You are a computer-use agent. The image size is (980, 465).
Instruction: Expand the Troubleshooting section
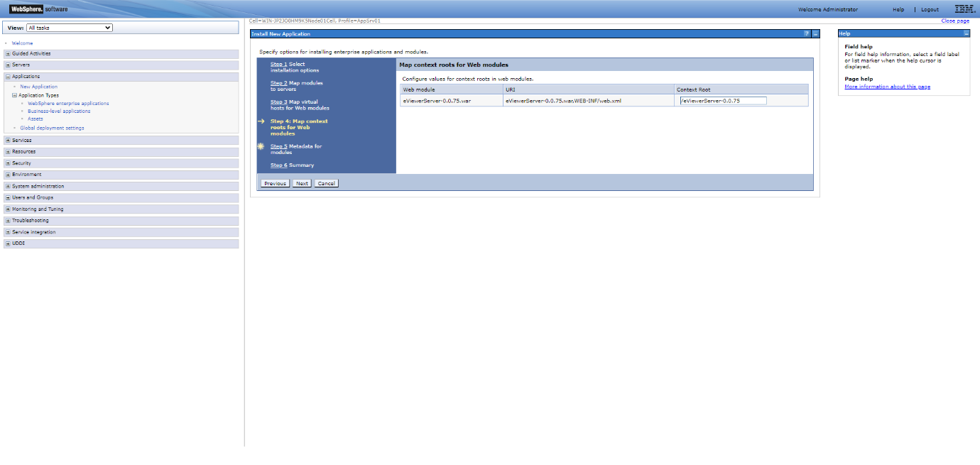coord(8,221)
